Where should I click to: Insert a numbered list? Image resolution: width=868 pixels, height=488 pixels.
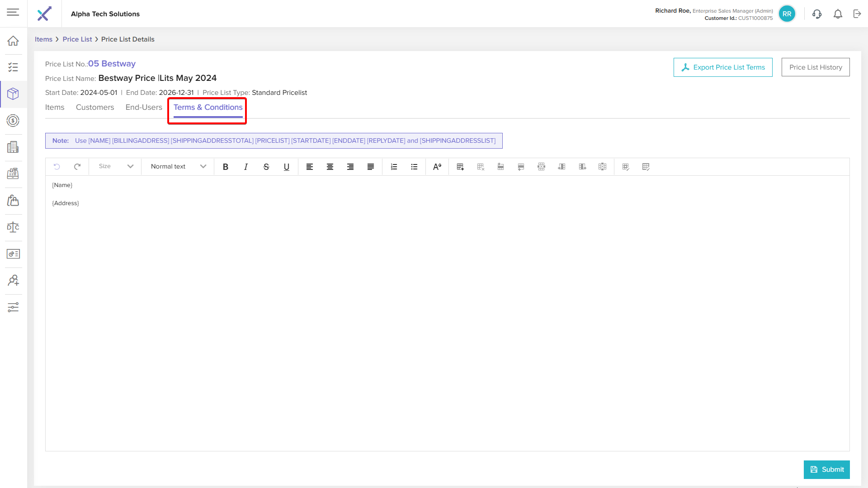point(394,167)
